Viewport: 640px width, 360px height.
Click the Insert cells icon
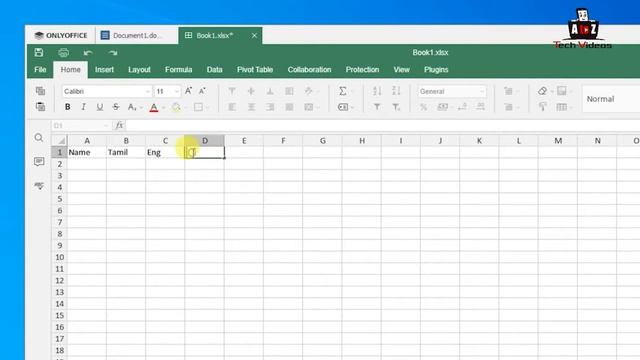(509, 91)
